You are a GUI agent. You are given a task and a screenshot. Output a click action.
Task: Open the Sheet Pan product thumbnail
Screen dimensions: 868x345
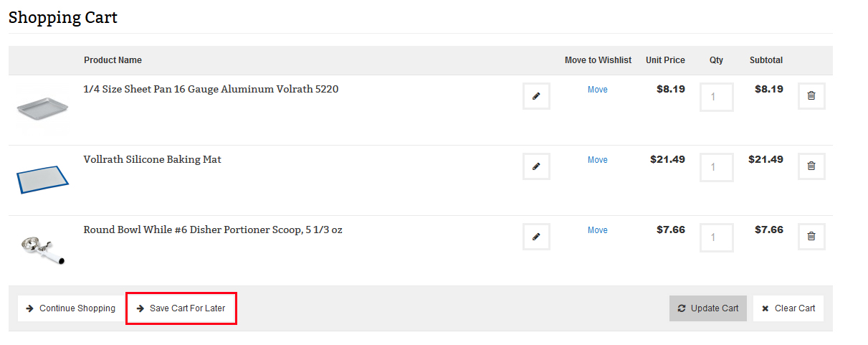42,109
